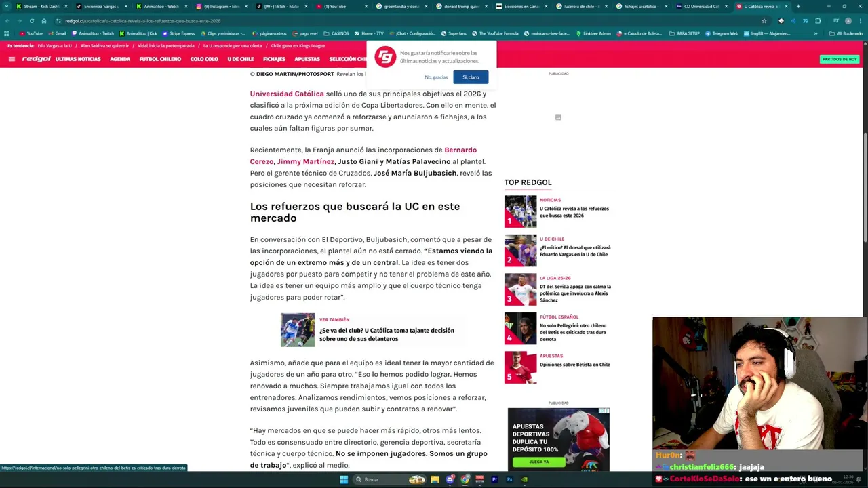Open the Discord taskbar icon
Viewport: 868px width, 488px height.
point(450,479)
